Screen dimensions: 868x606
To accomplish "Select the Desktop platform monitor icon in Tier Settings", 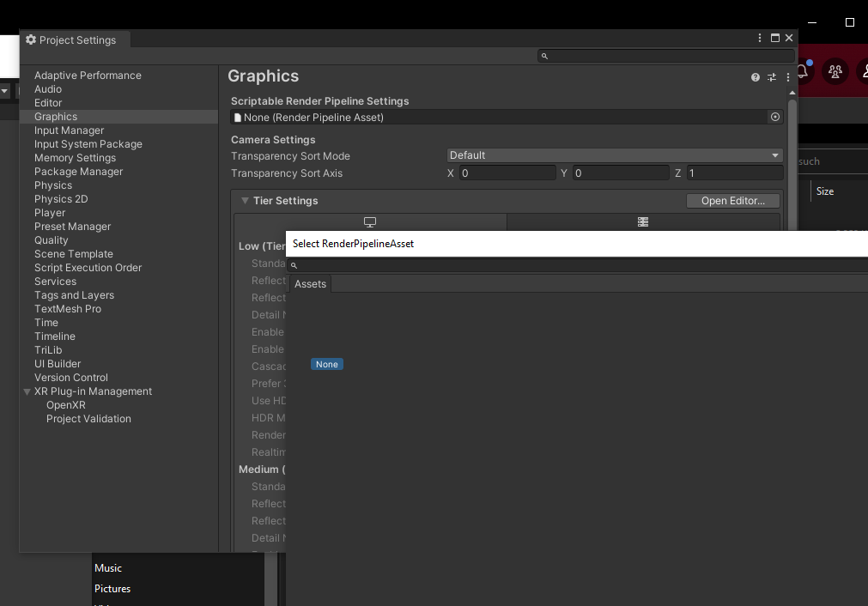I will [x=369, y=221].
